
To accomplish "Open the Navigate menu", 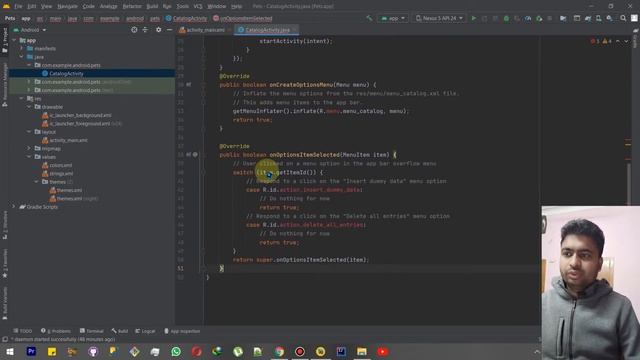I will [x=67, y=6].
